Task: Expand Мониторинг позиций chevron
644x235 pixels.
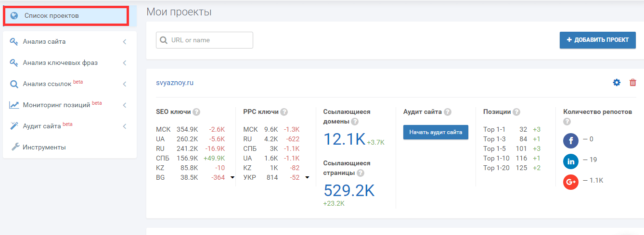Action: [125, 105]
